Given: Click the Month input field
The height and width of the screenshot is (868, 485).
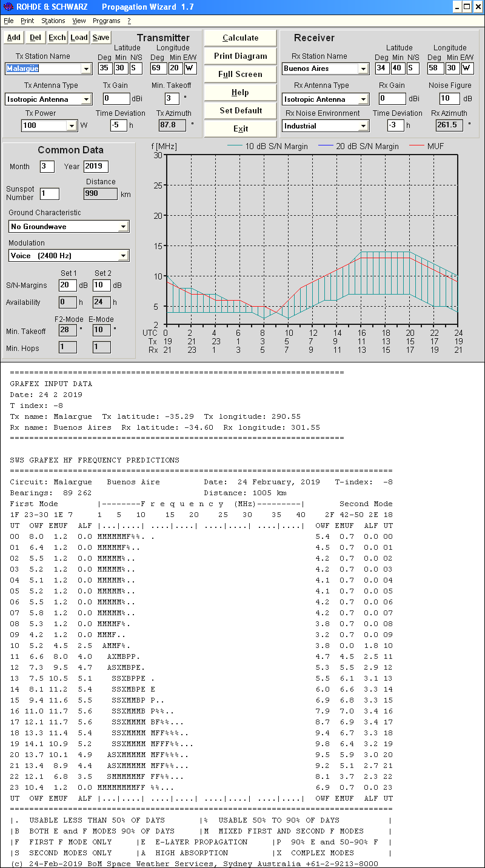Looking at the screenshot, I should [47, 166].
